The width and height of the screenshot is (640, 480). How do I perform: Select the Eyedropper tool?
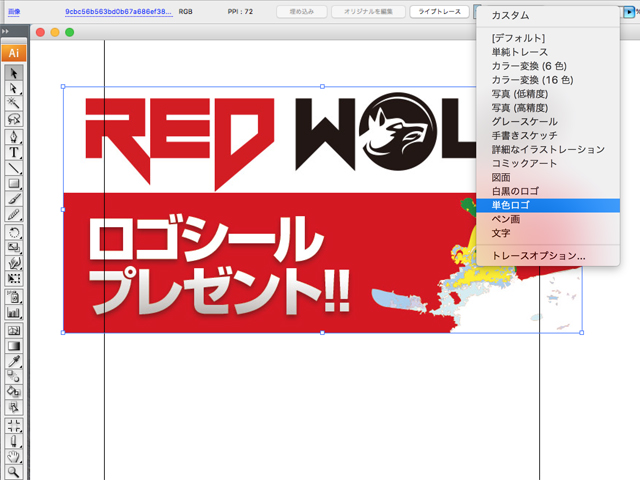click(x=14, y=361)
